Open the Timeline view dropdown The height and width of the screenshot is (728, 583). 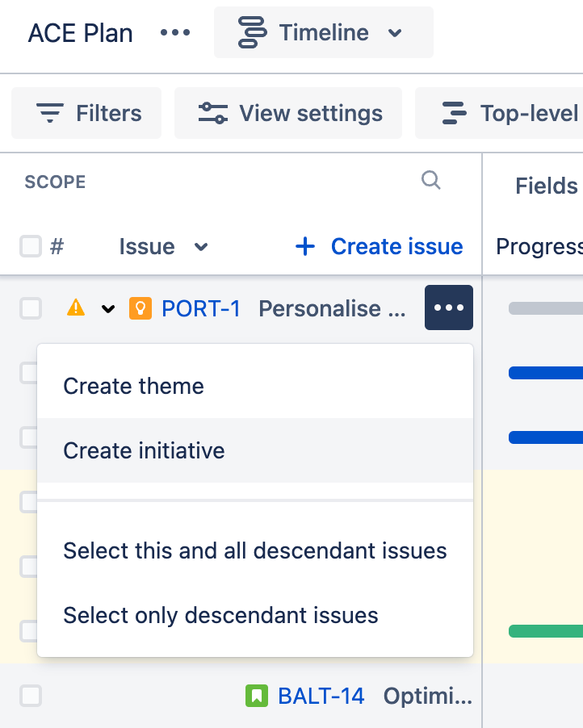(x=323, y=32)
